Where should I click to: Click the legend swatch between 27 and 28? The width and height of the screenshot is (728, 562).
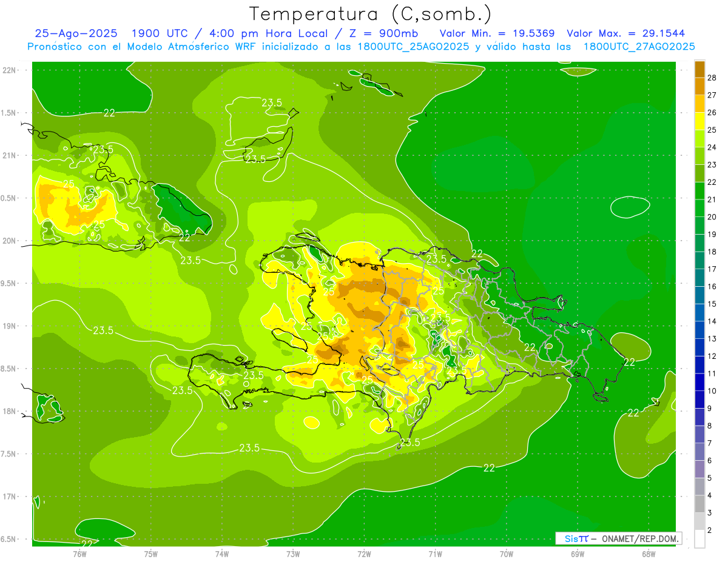(x=700, y=86)
